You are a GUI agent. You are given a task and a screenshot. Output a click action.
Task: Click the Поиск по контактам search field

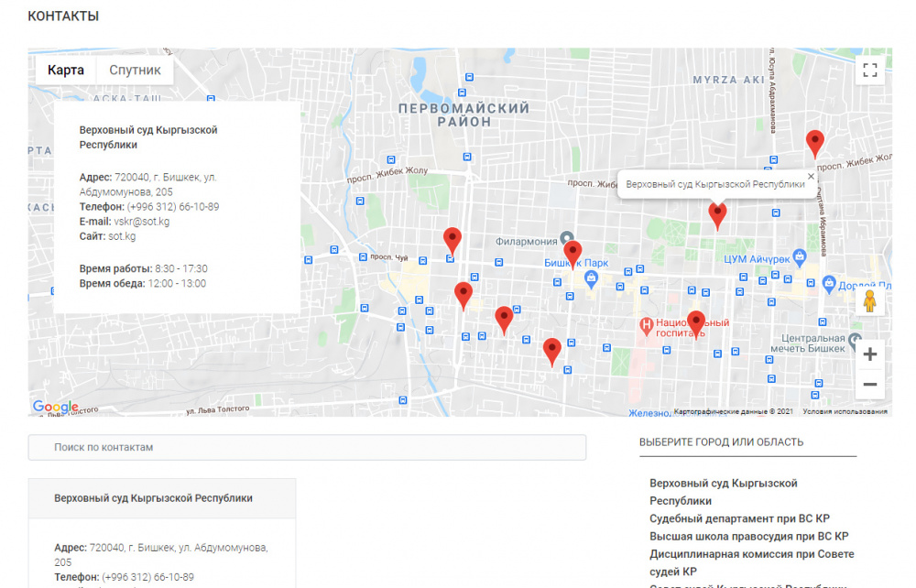coord(307,448)
